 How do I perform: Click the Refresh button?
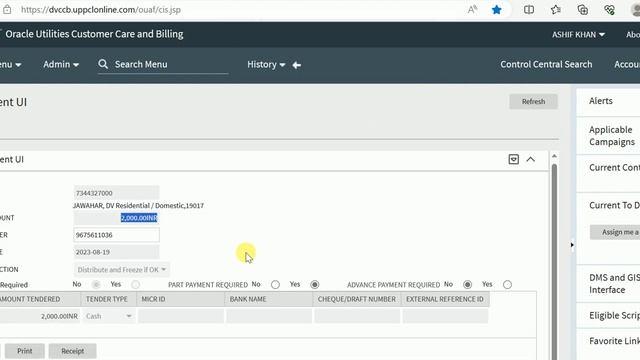click(x=533, y=102)
